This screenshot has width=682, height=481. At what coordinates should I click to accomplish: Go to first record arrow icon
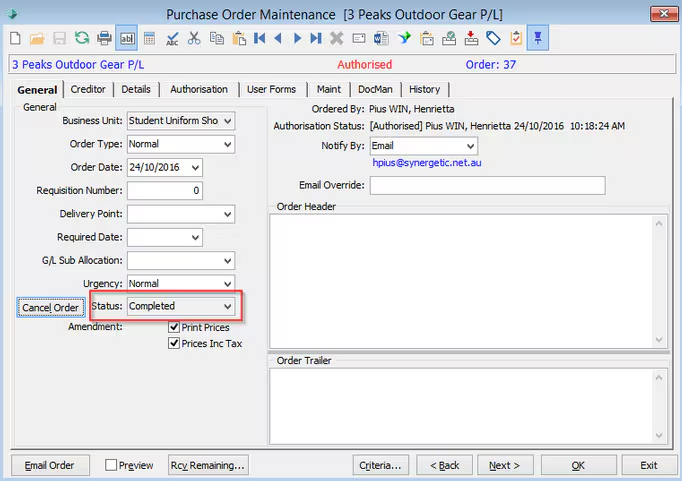coord(260,38)
